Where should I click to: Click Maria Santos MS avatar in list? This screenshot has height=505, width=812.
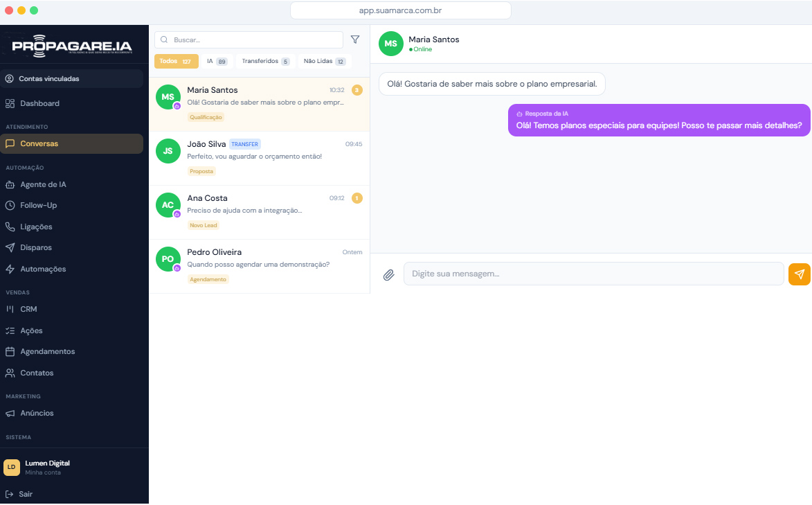click(168, 97)
